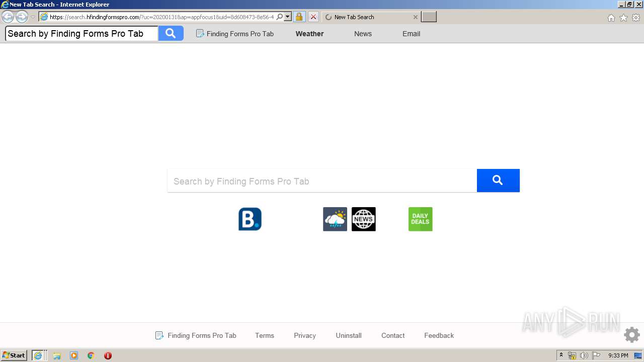Open the Daily Deals shortcut icon

[x=421, y=219]
